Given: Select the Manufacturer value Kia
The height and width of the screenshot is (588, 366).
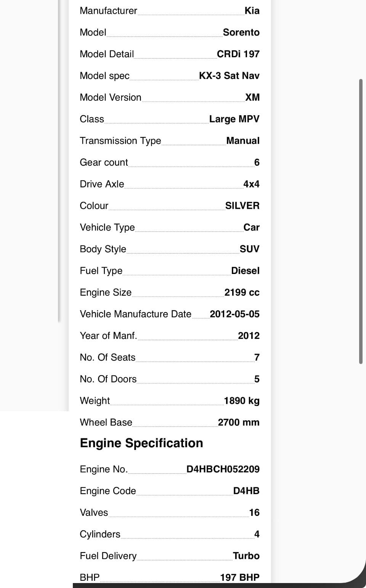Looking at the screenshot, I should (252, 11).
